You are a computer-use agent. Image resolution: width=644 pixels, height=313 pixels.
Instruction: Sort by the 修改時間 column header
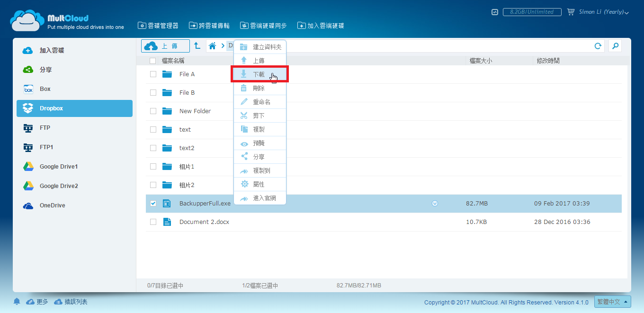(x=548, y=61)
